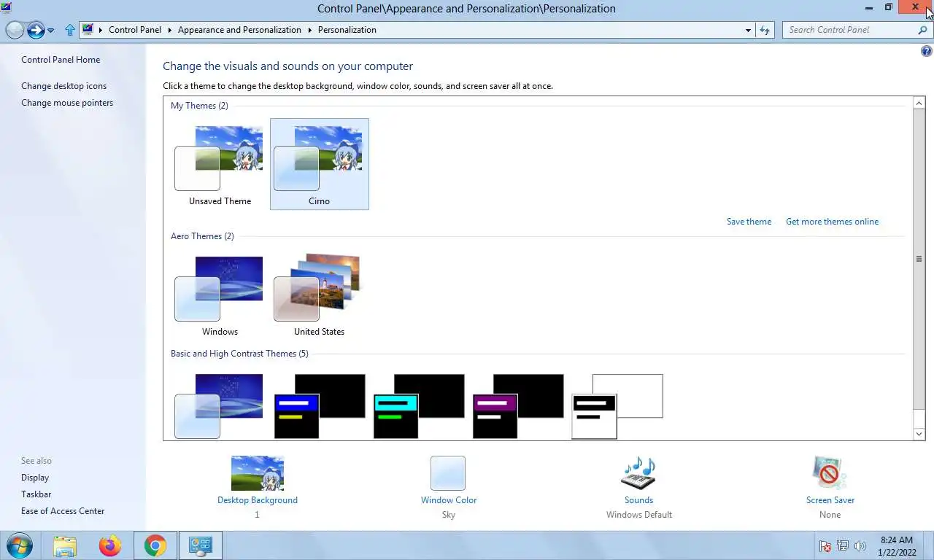Screen dimensions: 934x560
Task: Click the address bar computer icon
Action: pos(88,30)
